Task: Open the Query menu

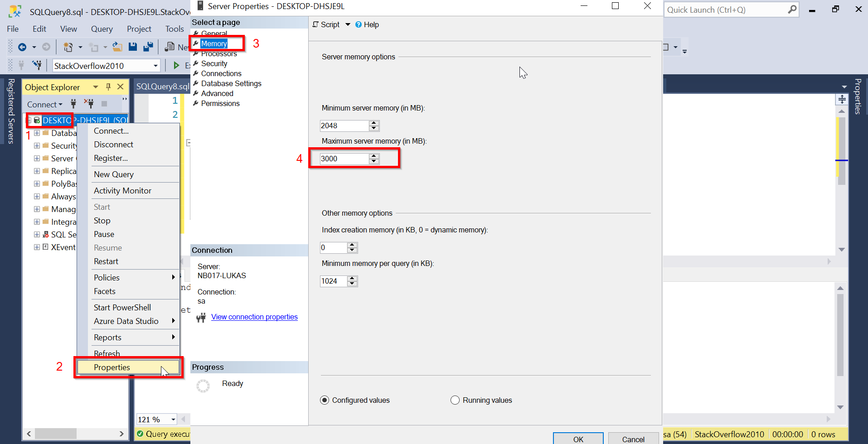Action: [102, 29]
